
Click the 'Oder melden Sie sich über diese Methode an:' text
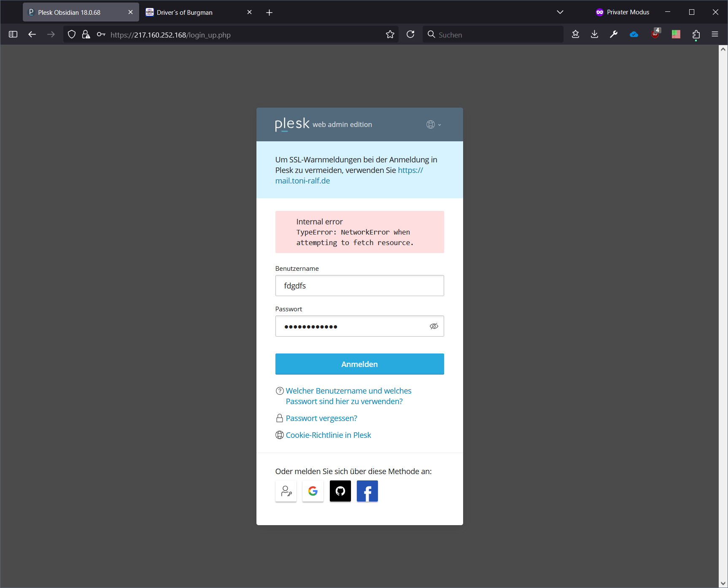click(353, 471)
